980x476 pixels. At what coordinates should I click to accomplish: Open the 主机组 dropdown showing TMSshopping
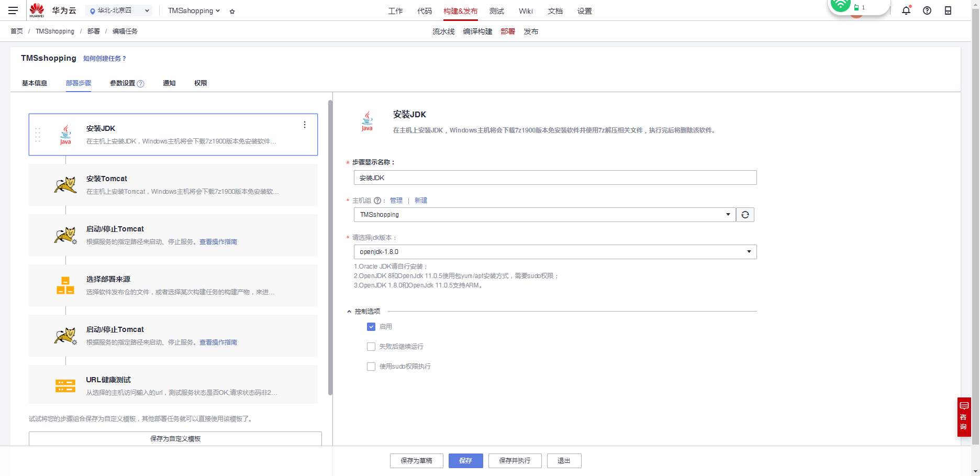(544, 215)
